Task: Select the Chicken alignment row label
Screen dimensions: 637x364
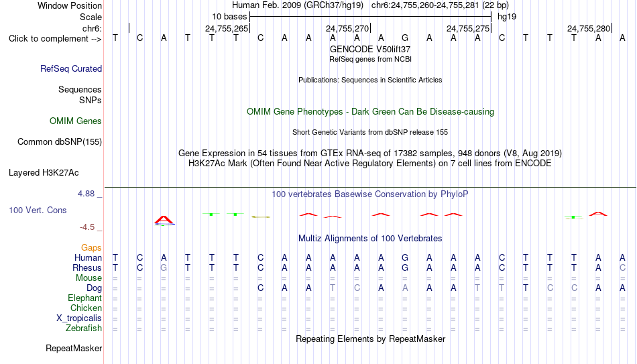Action: point(86,308)
